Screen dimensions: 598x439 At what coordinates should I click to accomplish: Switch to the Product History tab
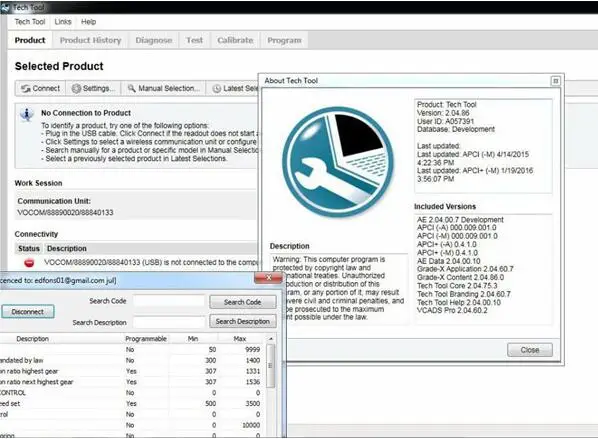[x=90, y=40]
